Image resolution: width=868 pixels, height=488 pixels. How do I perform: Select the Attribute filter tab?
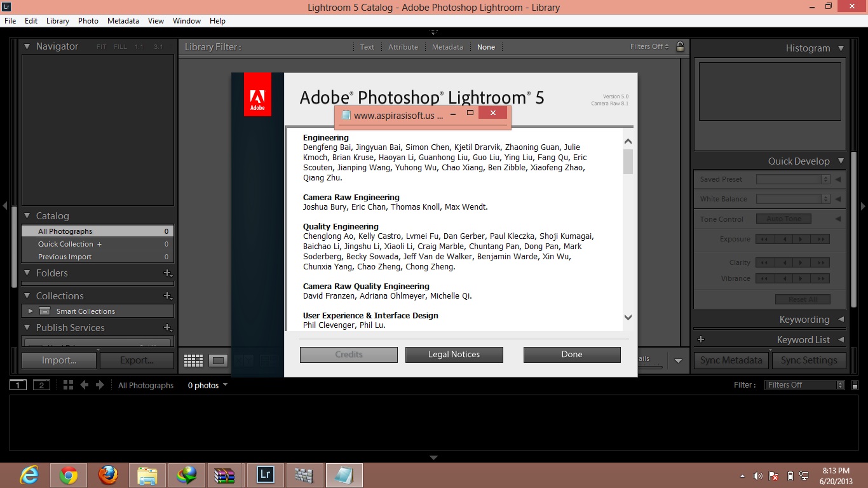[x=403, y=47]
